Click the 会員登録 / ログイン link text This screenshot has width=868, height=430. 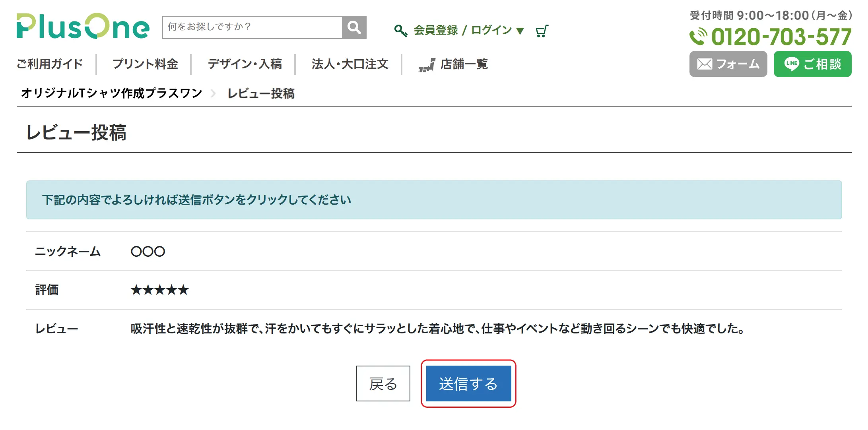[x=462, y=30]
